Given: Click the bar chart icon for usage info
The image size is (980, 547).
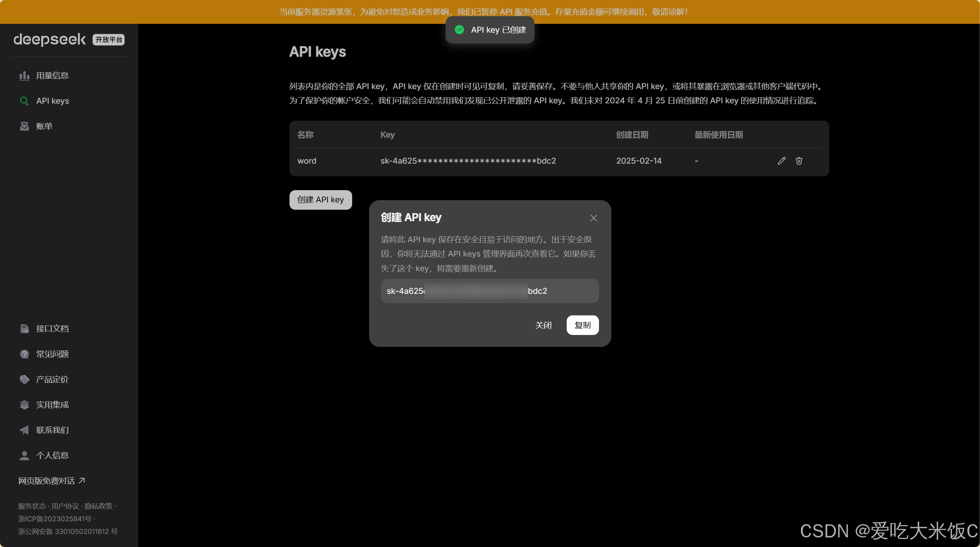Looking at the screenshot, I should 24,76.
